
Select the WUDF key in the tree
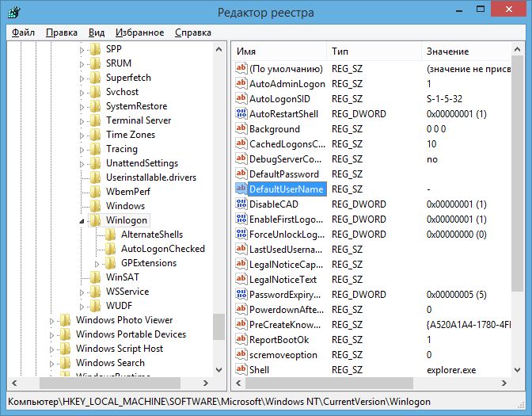119,306
